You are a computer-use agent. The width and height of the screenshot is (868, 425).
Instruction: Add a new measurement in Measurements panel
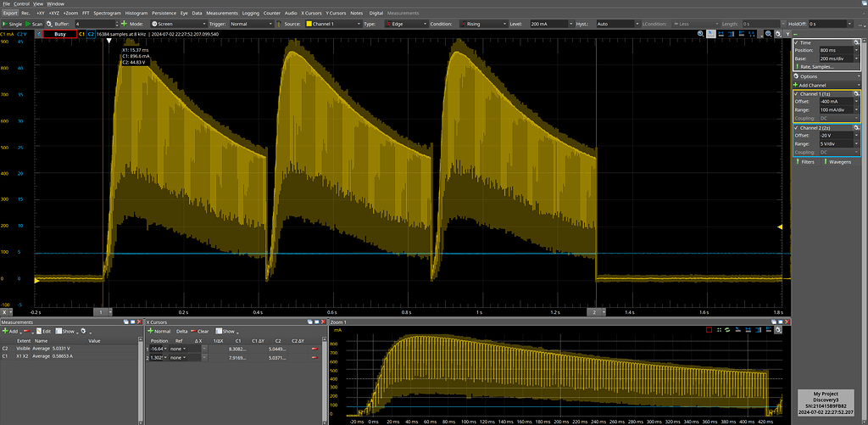click(9, 331)
